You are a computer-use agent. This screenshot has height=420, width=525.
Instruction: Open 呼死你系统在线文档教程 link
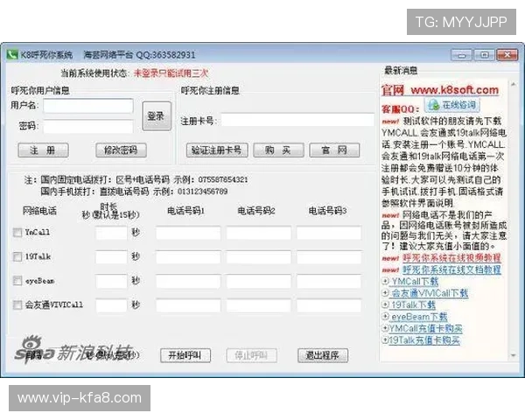pyautogui.click(x=451, y=269)
